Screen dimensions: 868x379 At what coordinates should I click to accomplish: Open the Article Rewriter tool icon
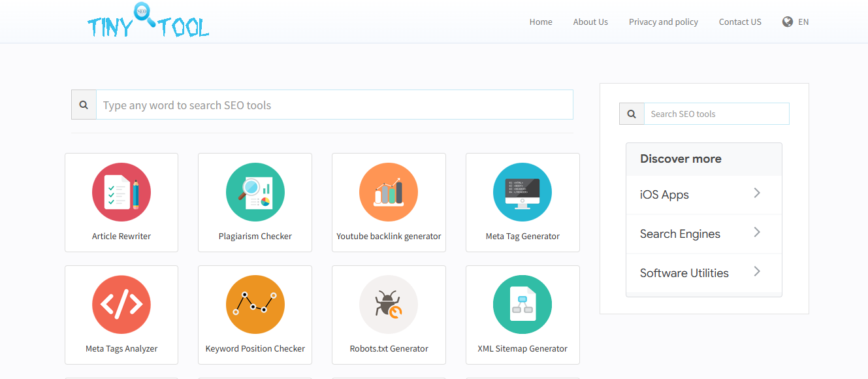coord(121,192)
